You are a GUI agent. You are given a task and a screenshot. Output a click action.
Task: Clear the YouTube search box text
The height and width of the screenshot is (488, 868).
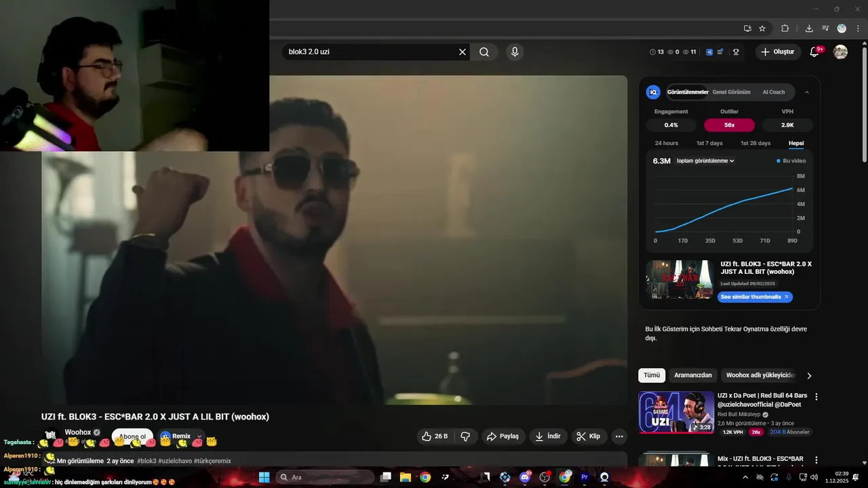tap(462, 52)
